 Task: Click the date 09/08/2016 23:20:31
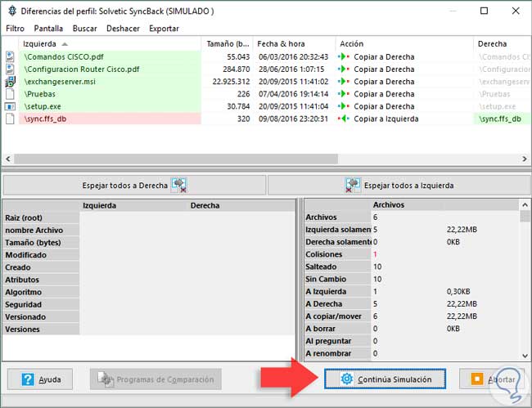[x=294, y=119]
